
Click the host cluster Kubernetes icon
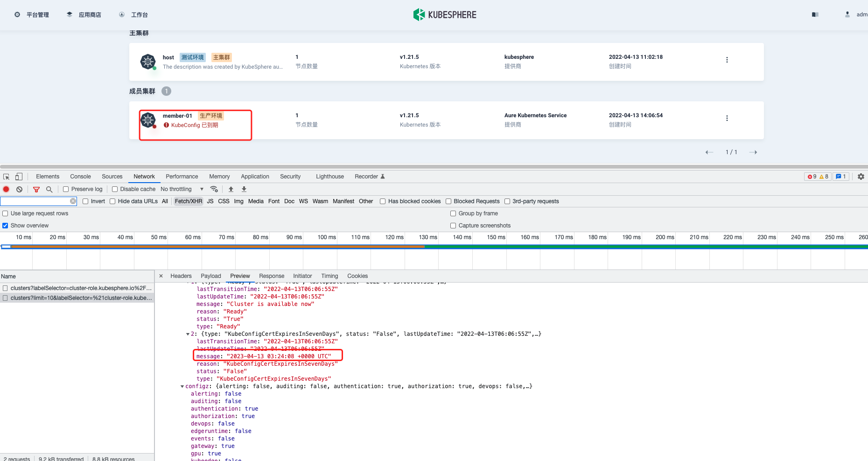(x=148, y=62)
